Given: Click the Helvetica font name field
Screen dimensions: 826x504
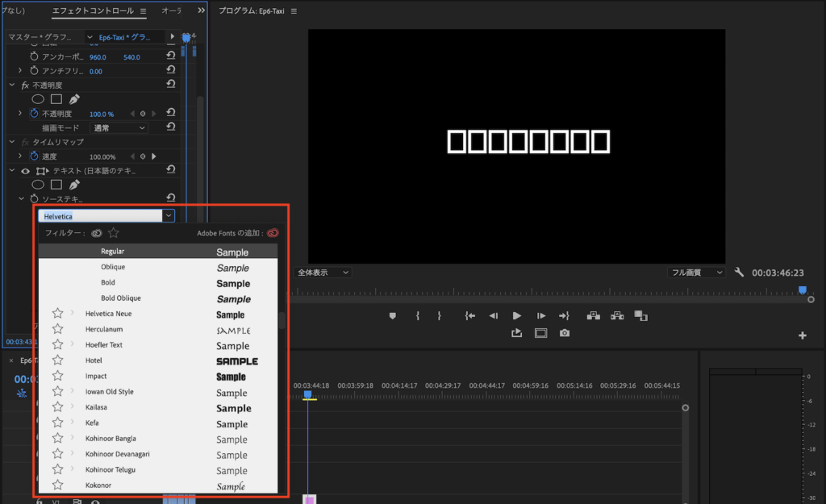Looking at the screenshot, I should [100, 216].
